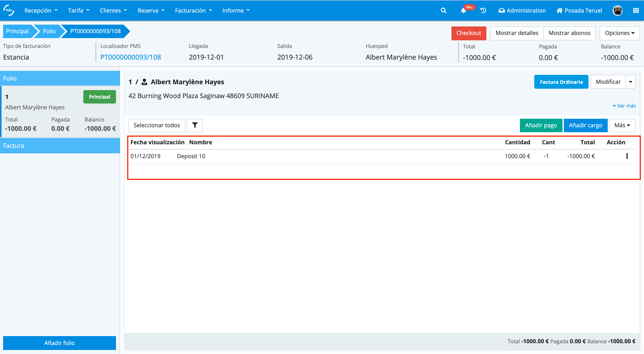Open the Facturación menu
Image resolution: width=644 pixels, height=354 pixels.
click(193, 11)
